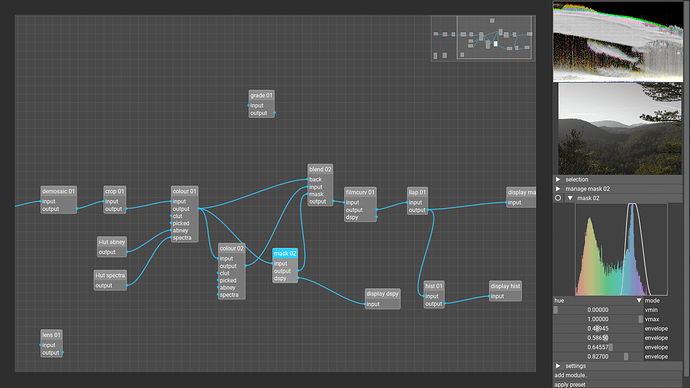Select the blend 02 node title

(320, 169)
